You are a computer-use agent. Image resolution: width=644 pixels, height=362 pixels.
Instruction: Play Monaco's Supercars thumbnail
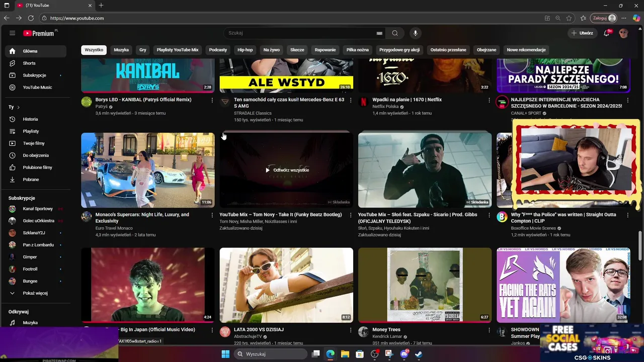click(148, 170)
